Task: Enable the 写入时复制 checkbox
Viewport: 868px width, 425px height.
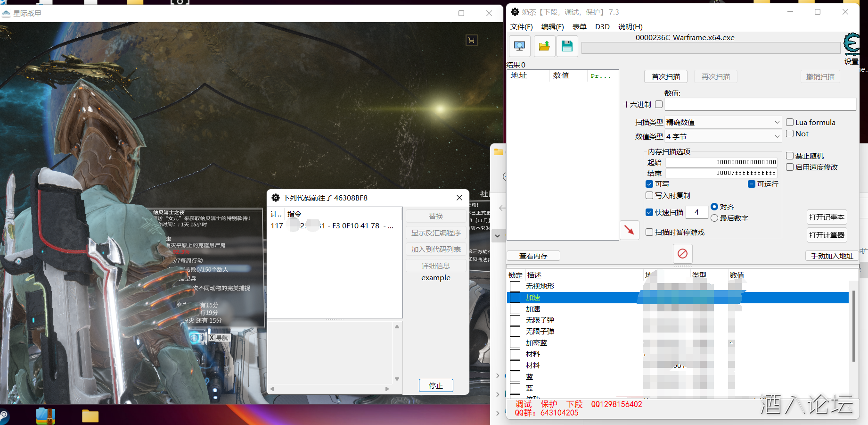Action: click(649, 195)
